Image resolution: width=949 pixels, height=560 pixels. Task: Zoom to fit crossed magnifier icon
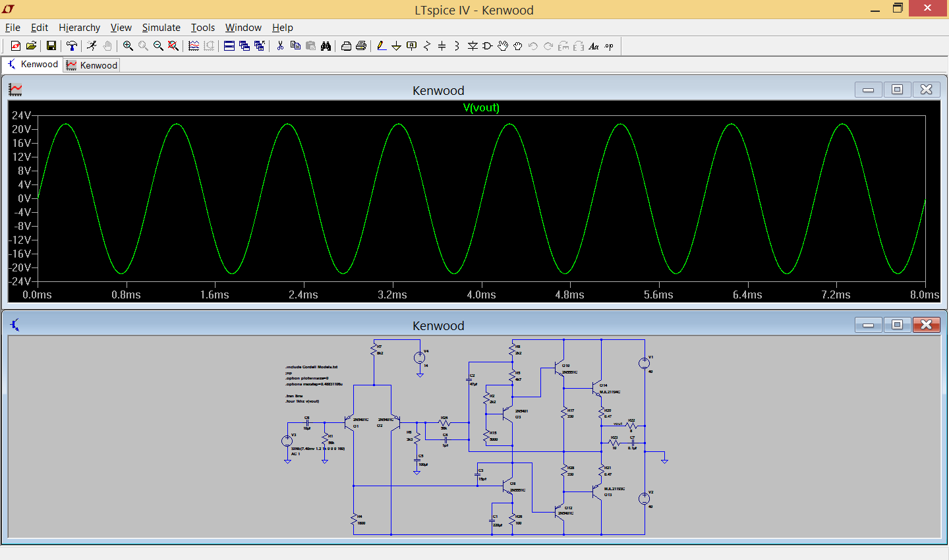pos(173,46)
